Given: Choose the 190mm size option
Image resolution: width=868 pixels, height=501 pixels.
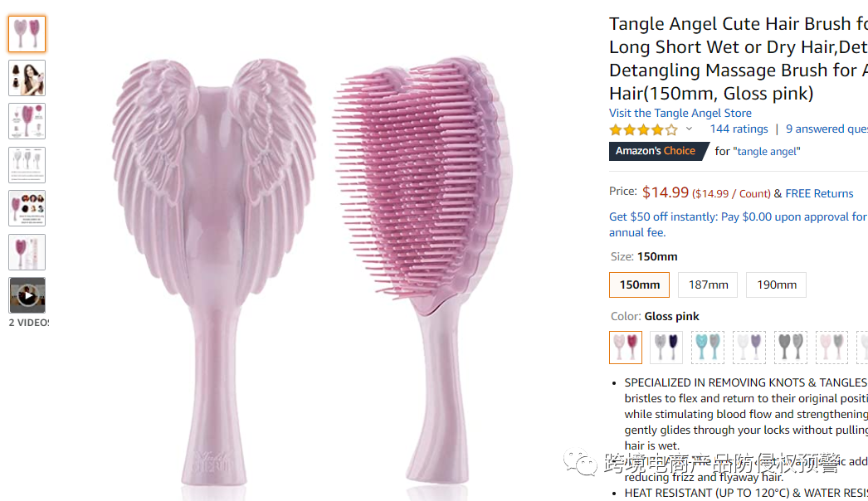Looking at the screenshot, I should pos(776,285).
